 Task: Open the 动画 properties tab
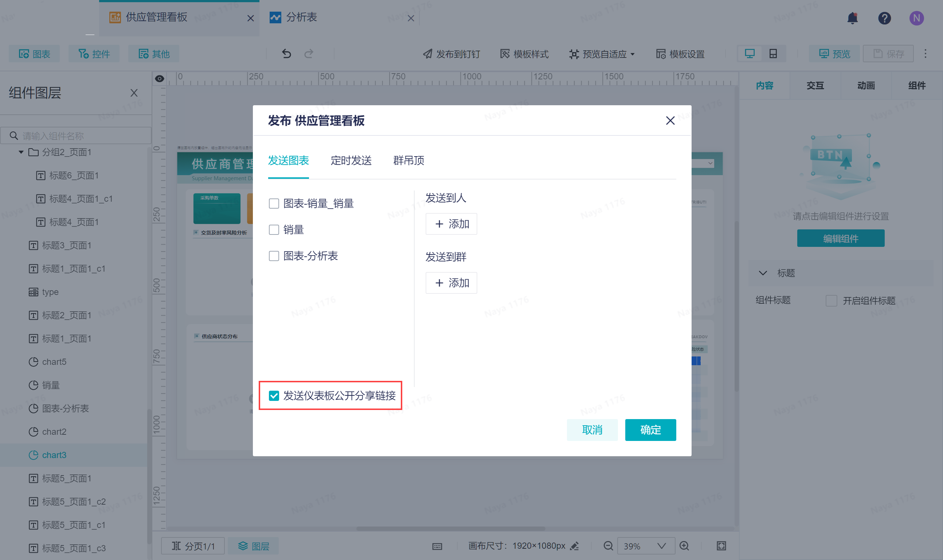(x=866, y=86)
